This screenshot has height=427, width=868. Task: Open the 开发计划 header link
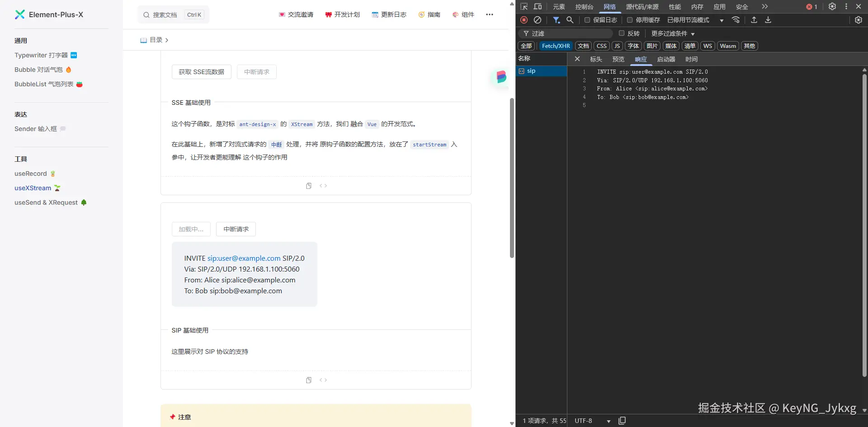coord(342,14)
